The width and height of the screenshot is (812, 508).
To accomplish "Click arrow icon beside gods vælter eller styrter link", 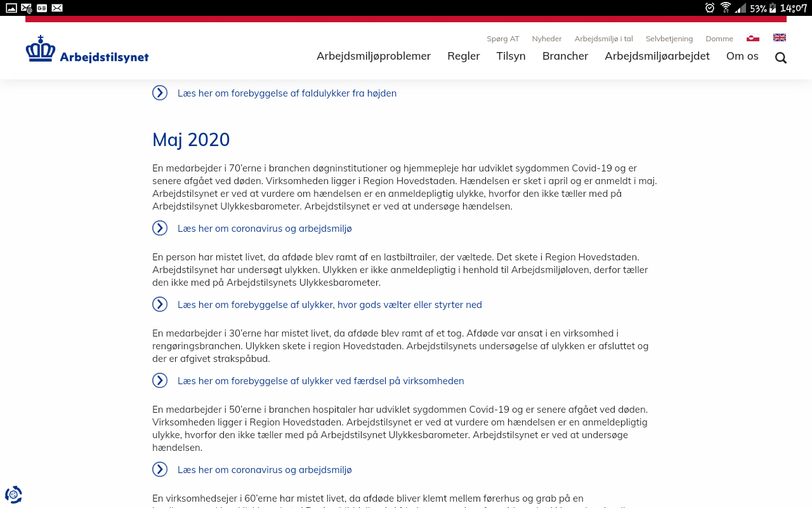I will (160, 304).
